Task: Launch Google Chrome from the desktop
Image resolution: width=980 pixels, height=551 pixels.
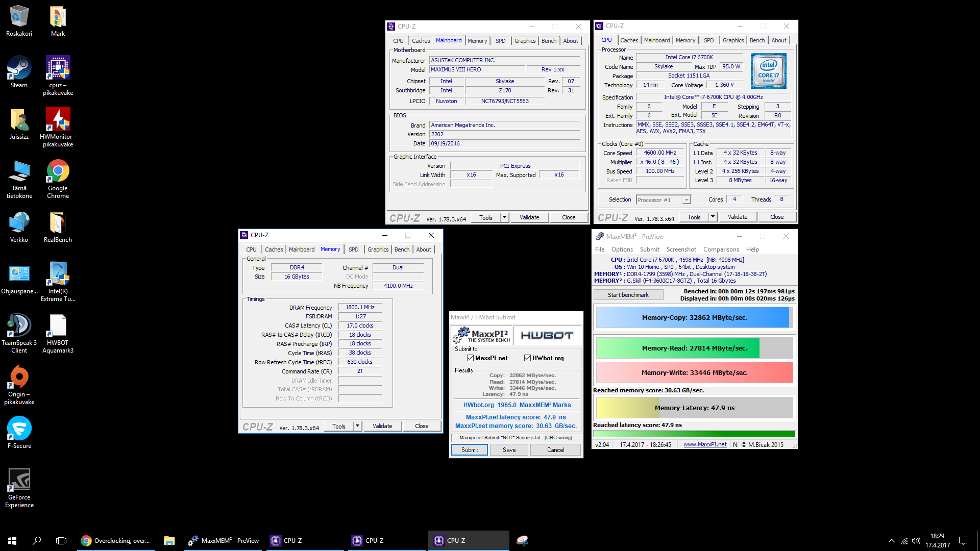Action: click(x=58, y=179)
